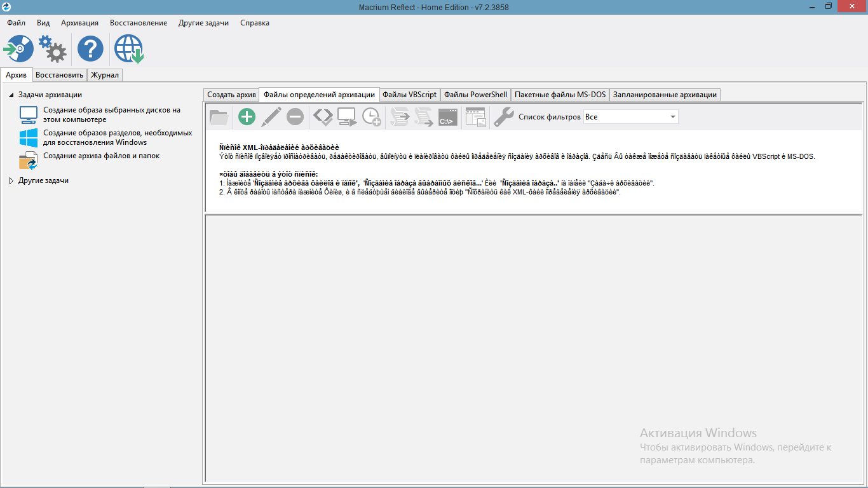The image size is (868, 488).
Task: Click the rescue media disc icon
Action: 18,49
